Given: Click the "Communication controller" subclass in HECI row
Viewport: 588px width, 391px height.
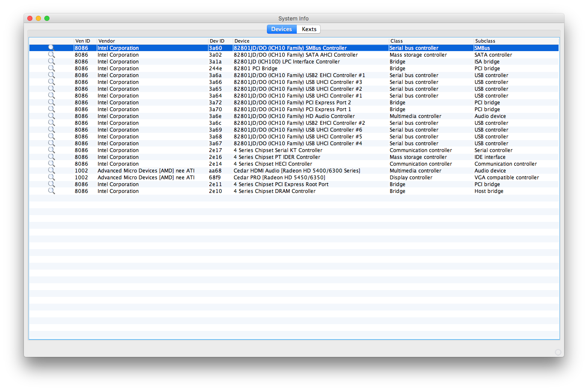Looking at the screenshot, I should tap(506, 164).
